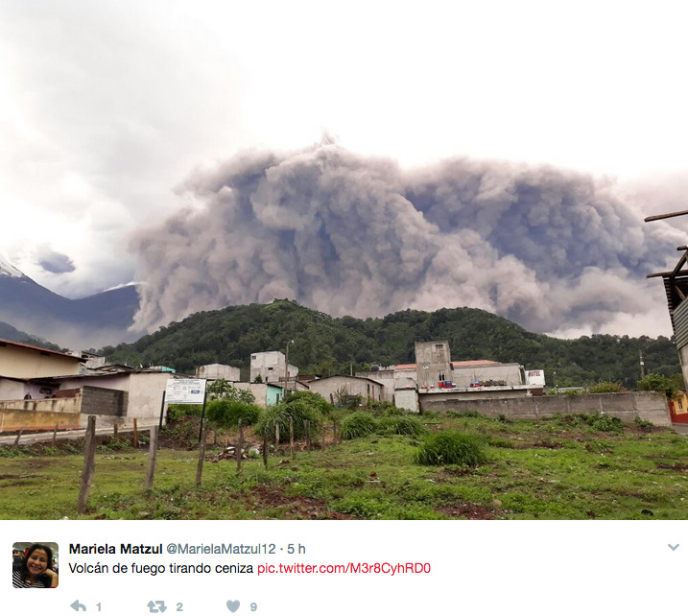
Task: Open Mariela Matzul's profile avatar
Action: pos(36,565)
